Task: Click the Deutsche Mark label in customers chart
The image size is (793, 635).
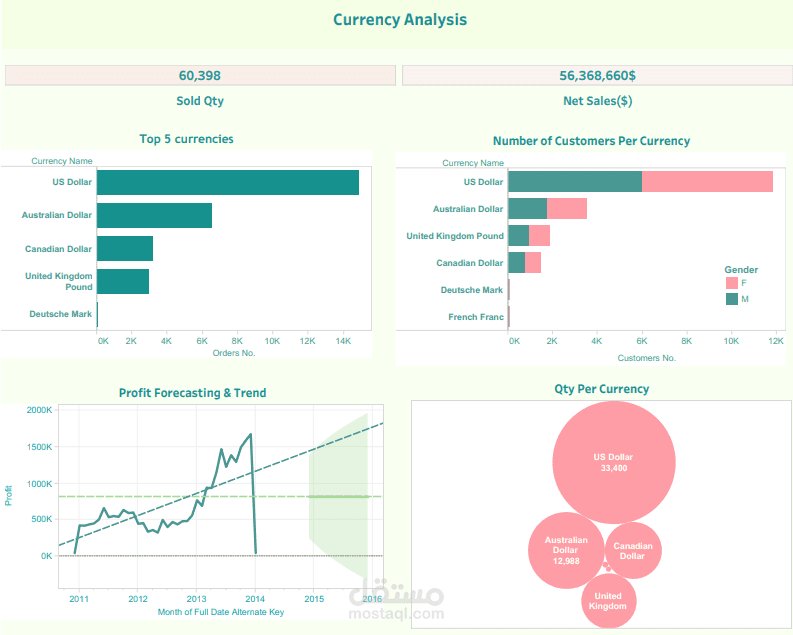Action: click(x=471, y=290)
